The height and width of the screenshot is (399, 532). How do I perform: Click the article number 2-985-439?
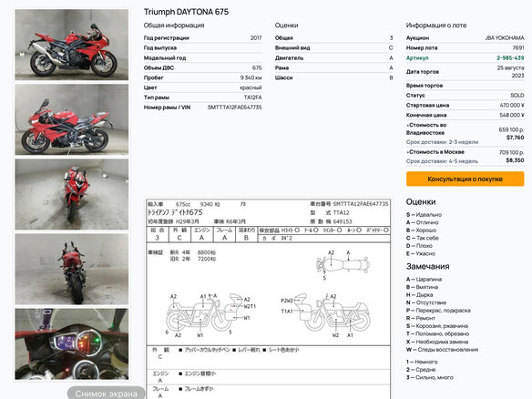tap(510, 58)
